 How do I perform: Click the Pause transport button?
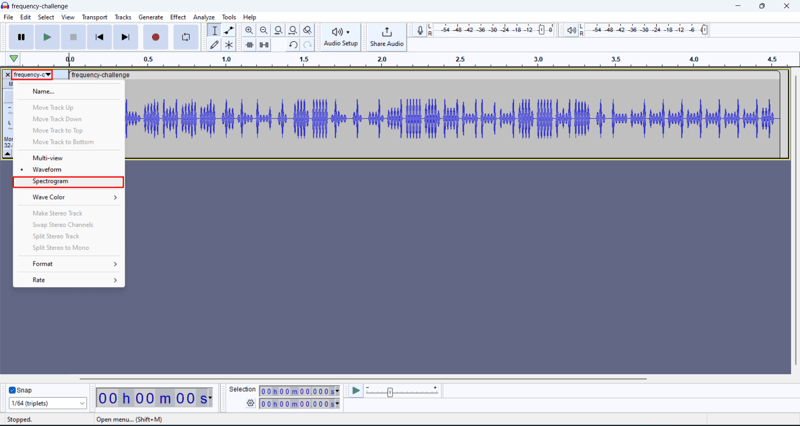pos(21,37)
